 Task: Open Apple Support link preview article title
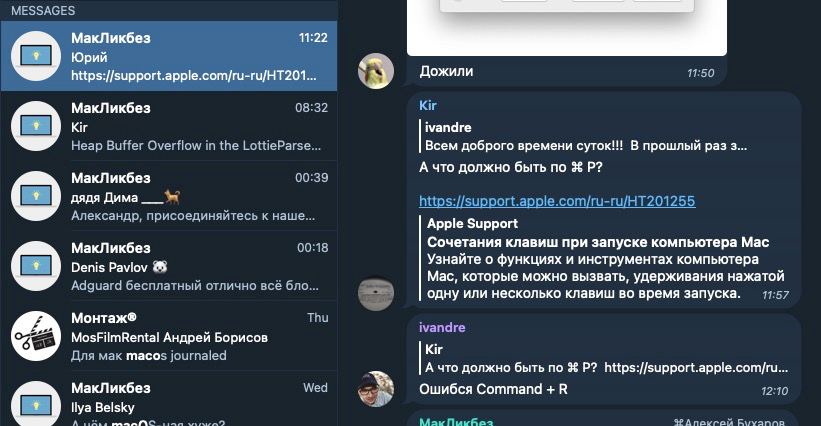[598, 242]
